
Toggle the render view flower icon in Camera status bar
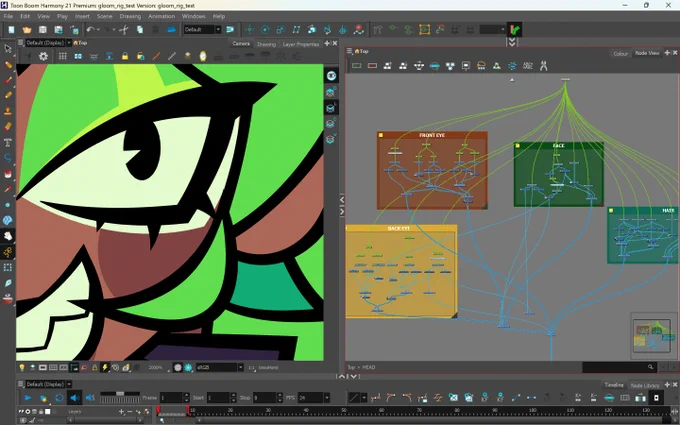tap(188, 367)
